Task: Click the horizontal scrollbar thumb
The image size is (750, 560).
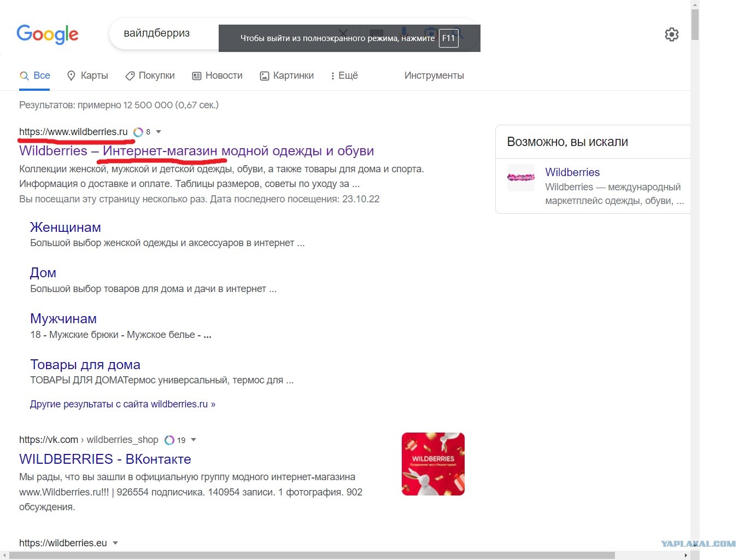Action: 312,556
